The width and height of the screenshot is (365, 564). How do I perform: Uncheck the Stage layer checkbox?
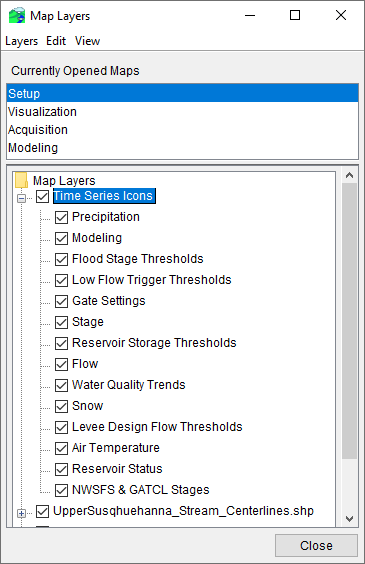coord(61,322)
